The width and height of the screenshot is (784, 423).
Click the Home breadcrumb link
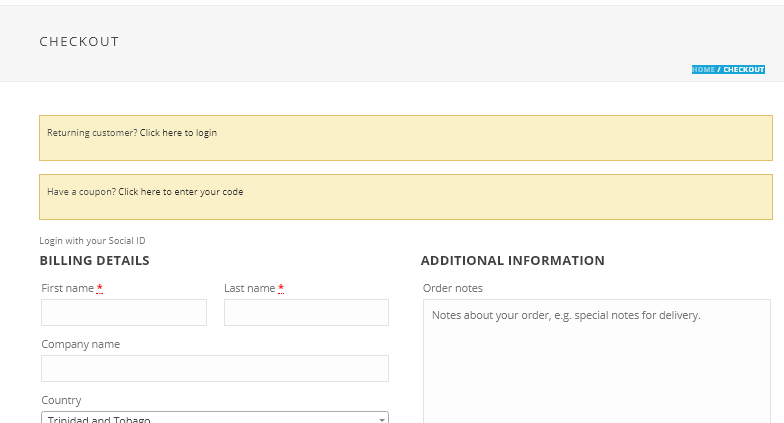pos(703,70)
